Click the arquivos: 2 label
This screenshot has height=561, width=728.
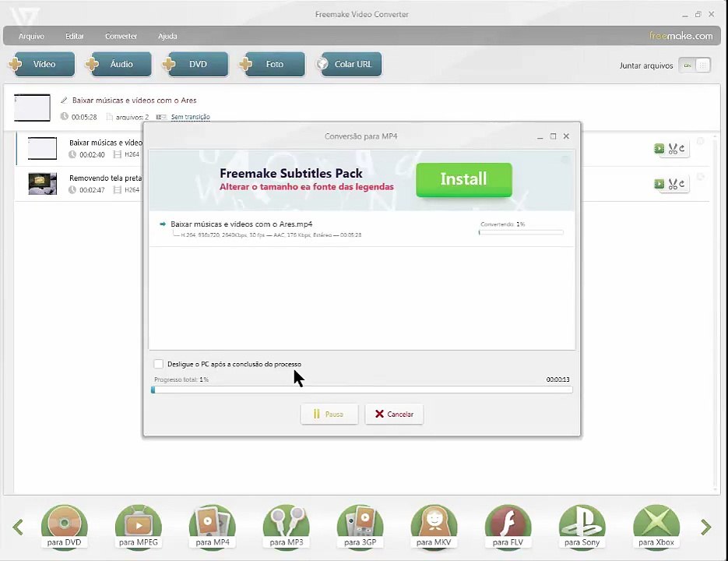[132, 117]
